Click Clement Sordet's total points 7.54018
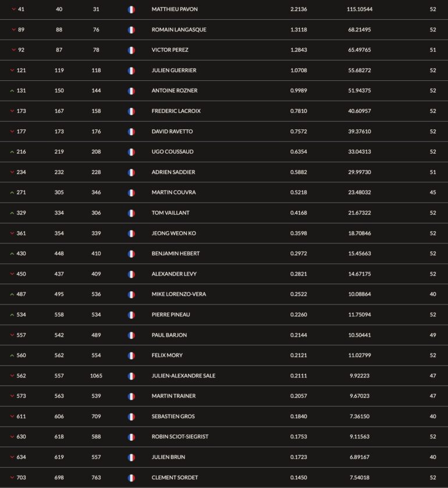Viewport: 448px width, 488px height. [360, 478]
